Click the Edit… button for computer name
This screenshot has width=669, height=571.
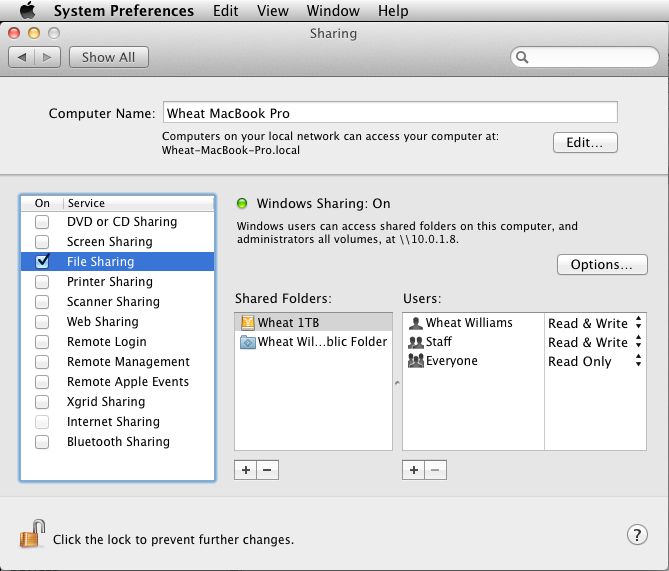click(x=585, y=143)
